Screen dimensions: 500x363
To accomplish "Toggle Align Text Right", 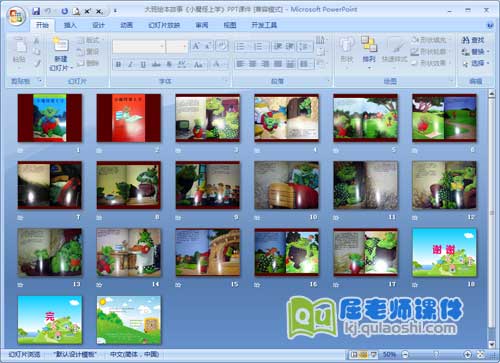I will [x=265, y=63].
